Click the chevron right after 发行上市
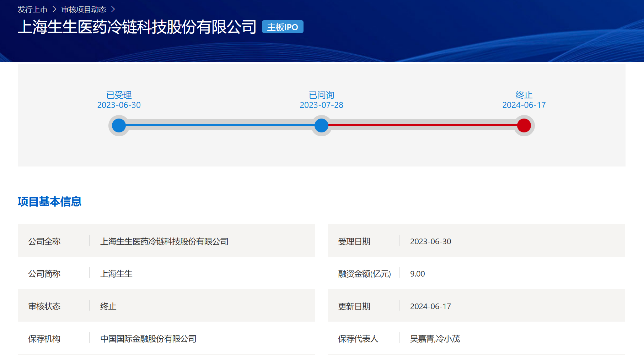The width and height of the screenshot is (644, 355). [54, 10]
